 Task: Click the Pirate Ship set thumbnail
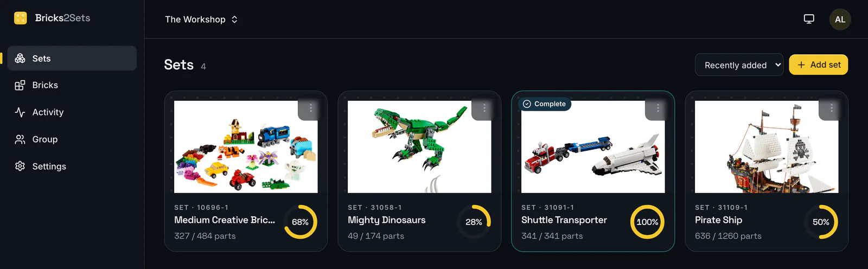tap(767, 146)
